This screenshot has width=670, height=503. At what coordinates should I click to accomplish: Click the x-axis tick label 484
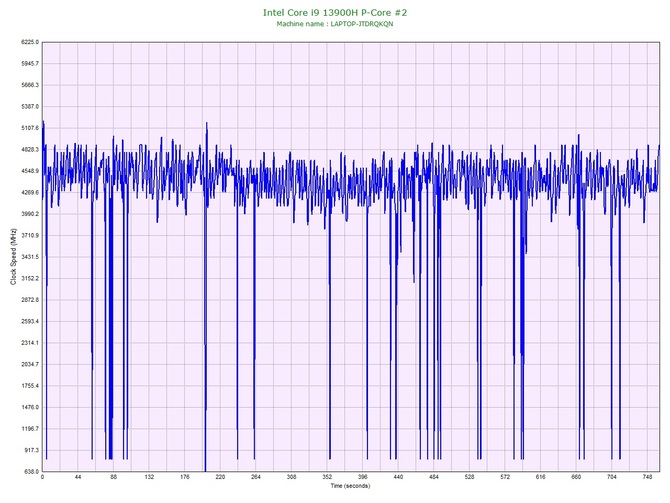434,477
